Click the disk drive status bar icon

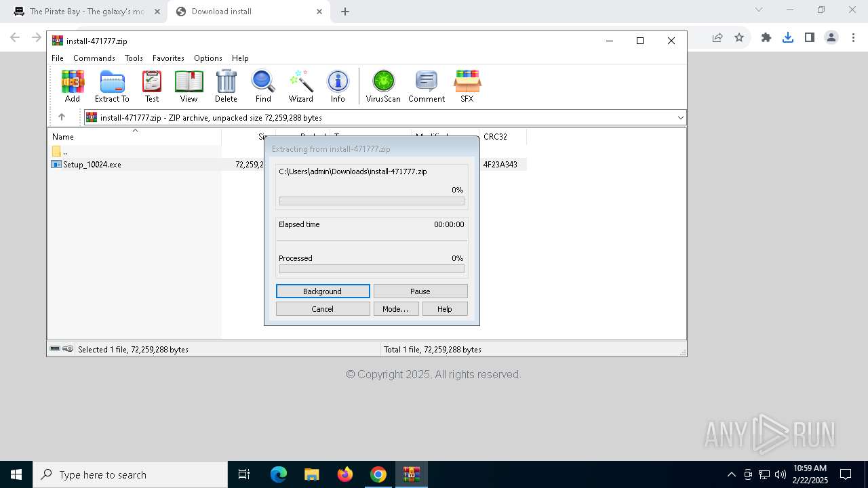[55, 348]
